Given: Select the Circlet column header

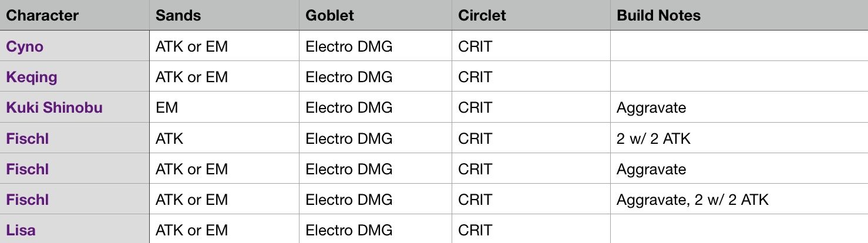Looking at the screenshot, I should (482, 15).
